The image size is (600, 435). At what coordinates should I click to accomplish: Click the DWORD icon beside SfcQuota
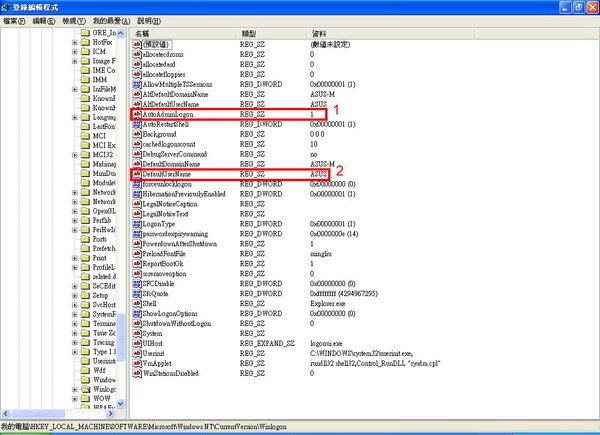[137, 293]
